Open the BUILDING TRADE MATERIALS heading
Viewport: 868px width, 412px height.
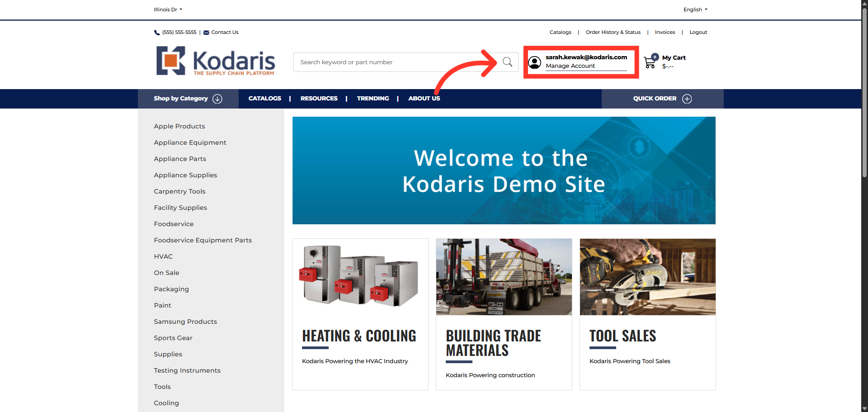pyautogui.click(x=493, y=343)
